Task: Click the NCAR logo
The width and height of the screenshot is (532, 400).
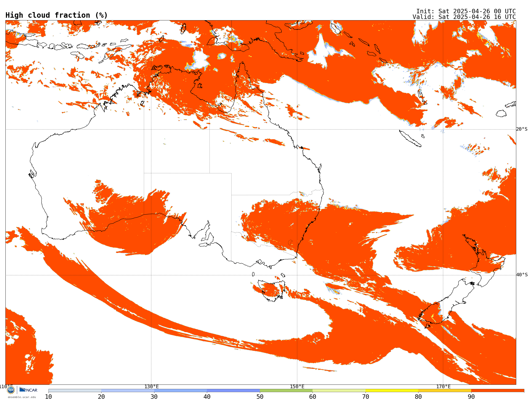Action: pyautogui.click(x=28, y=390)
